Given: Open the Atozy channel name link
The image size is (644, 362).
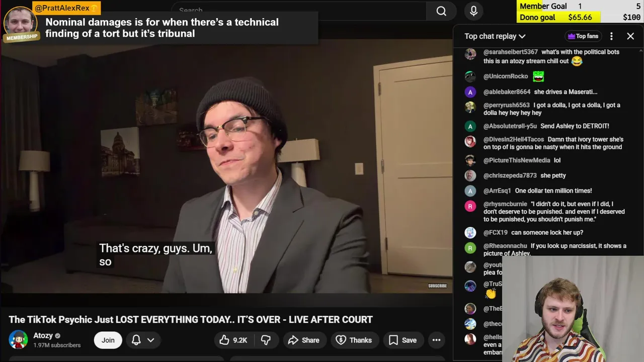Looking at the screenshot, I should click(x=43, y=335).
